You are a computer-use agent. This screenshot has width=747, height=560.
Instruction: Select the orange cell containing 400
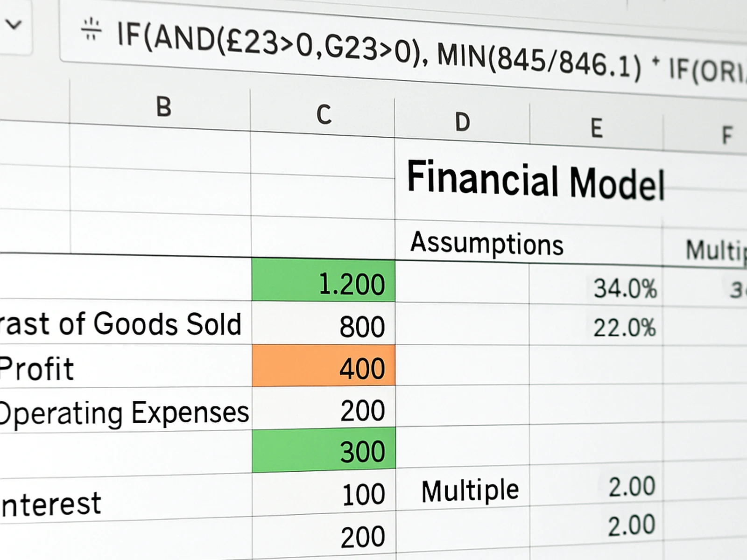point(323,366)
